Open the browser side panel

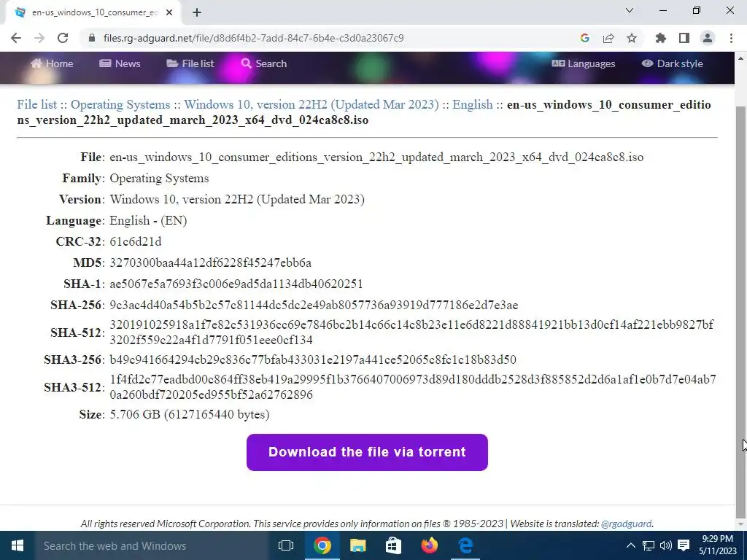684,38
